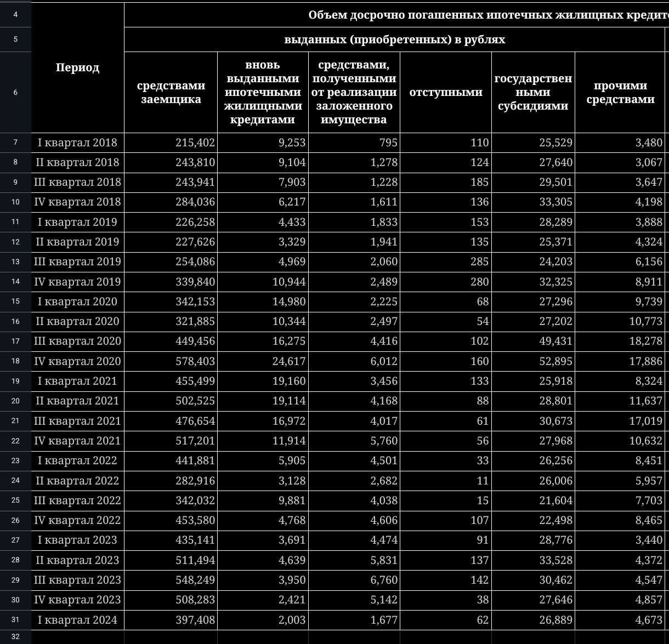Click the value 397,408

(171, 620)
